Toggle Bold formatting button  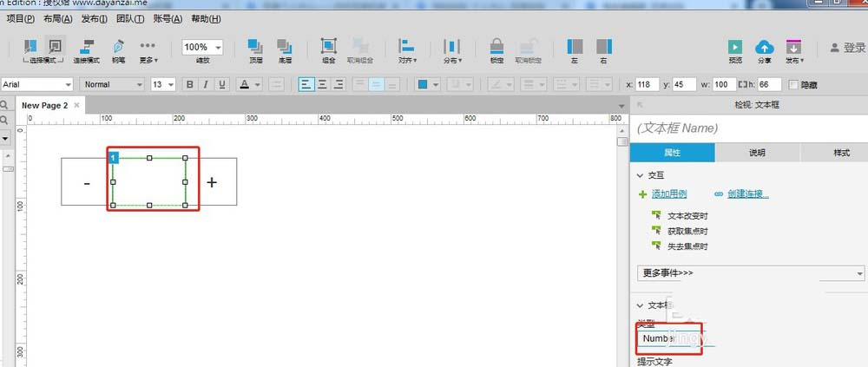[x=190, y=84]
